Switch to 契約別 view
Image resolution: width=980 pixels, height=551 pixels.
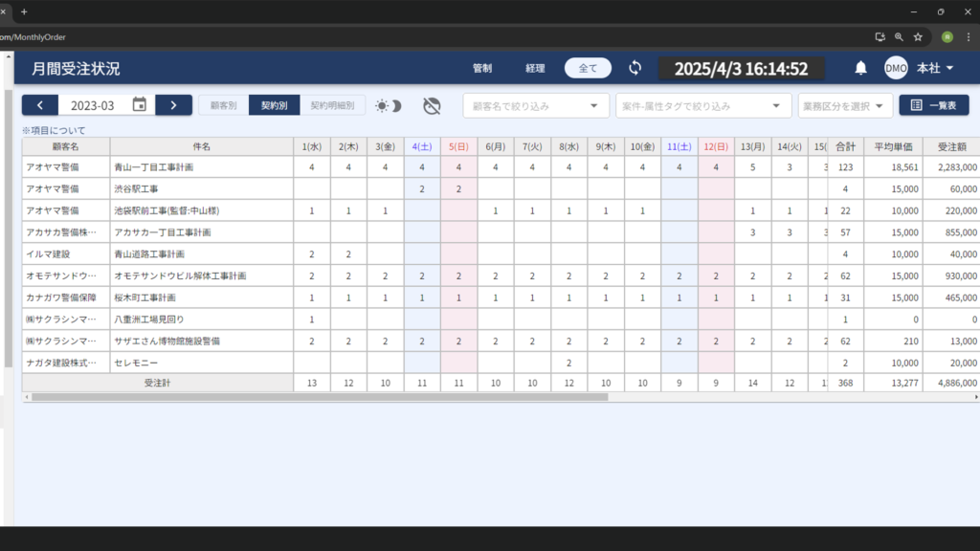coord(275,105)
